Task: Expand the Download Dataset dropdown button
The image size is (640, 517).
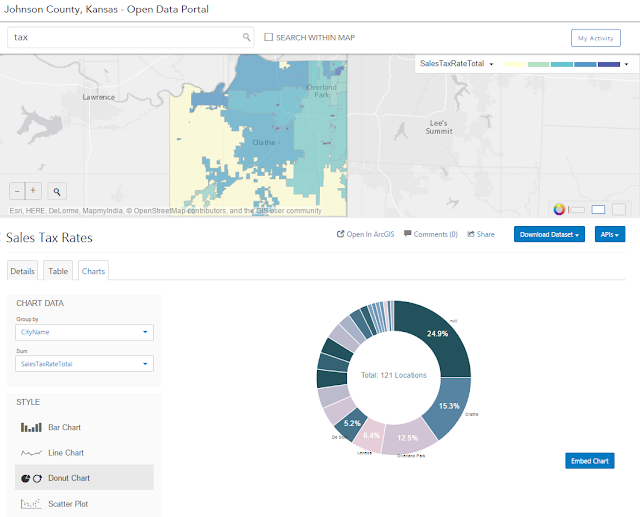Action: click(x=549, y=234)
